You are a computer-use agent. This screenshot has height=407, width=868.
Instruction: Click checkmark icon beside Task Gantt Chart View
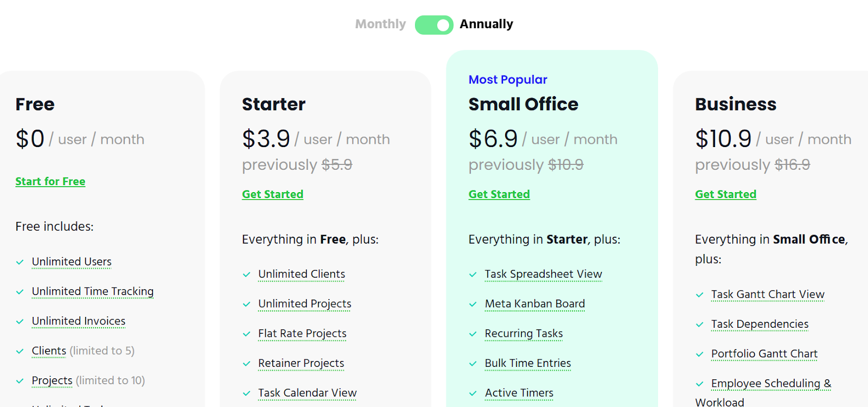tap(700, 295)
